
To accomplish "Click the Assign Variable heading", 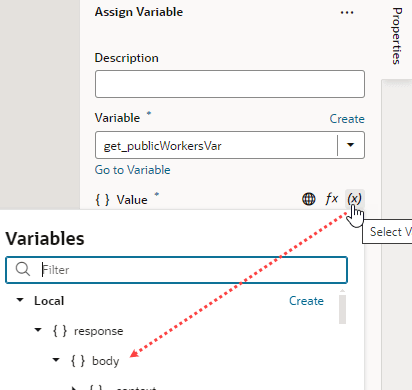I will 139,12.
